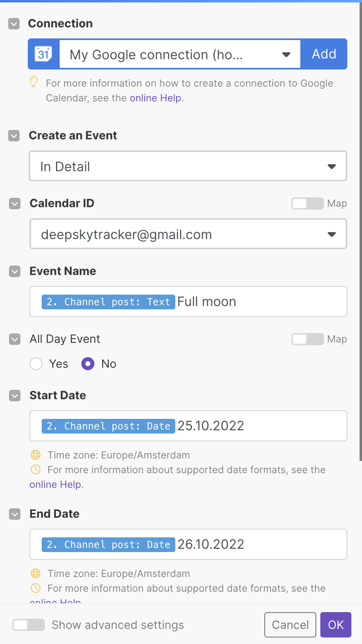Click the OK button to save settings
Screen dimensions: 362x644
pyautogui.click(x=335, y=625)
